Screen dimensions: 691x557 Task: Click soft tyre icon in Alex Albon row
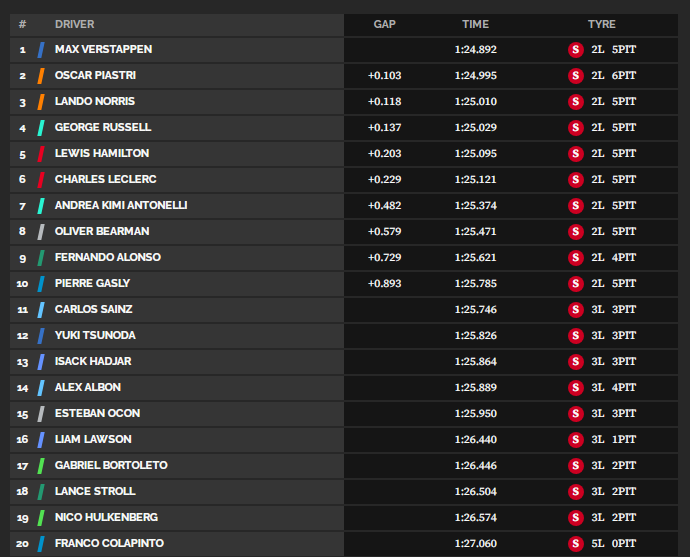tap(576, 388)
